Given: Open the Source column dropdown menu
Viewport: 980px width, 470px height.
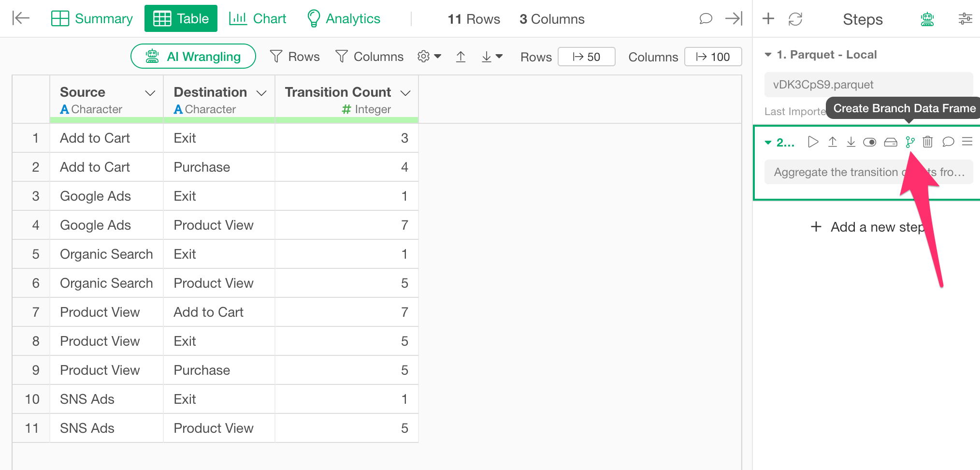Looking at the screenshot, I should pos(150,93).
